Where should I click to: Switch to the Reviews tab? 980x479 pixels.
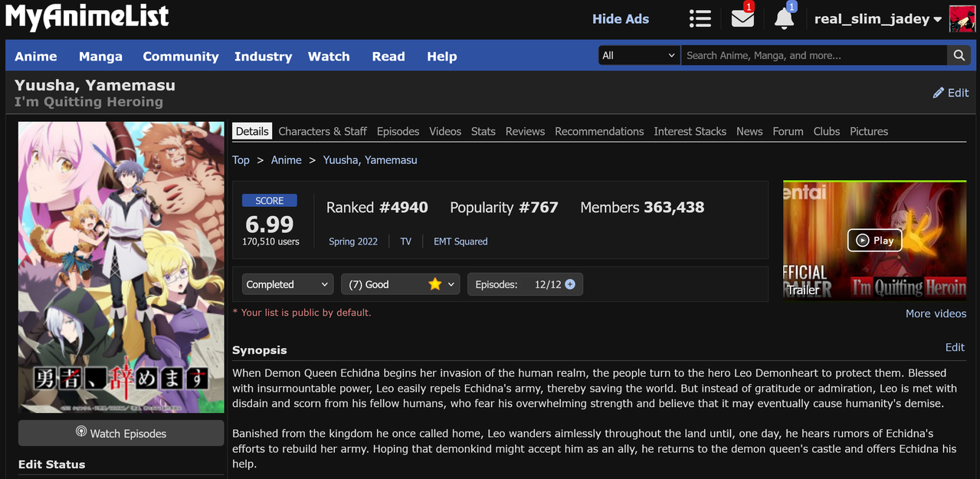coord(525,131)
